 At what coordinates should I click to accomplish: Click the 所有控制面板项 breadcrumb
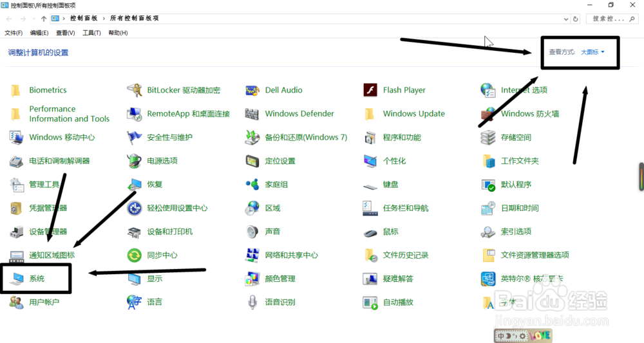coord(135,18)
